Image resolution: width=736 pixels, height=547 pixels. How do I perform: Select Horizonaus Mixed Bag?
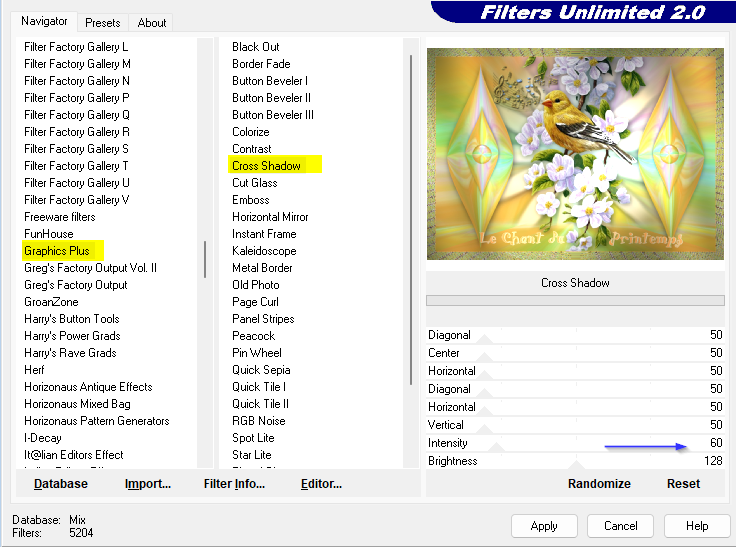point(77,404)
